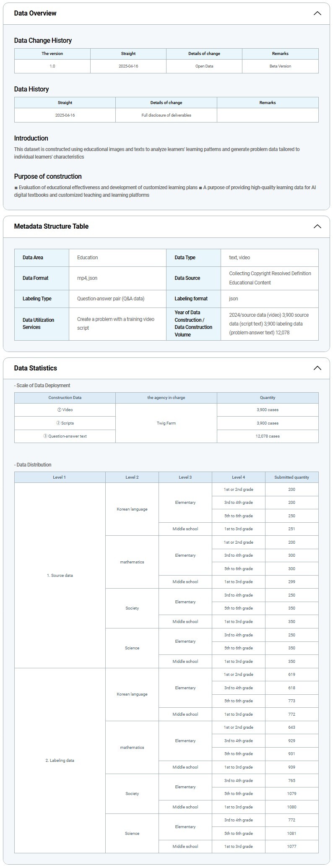The height and width of the screenshot is (868, 333).
Task: Select the 1. Source data cell
Action: [x=60, y=576]
